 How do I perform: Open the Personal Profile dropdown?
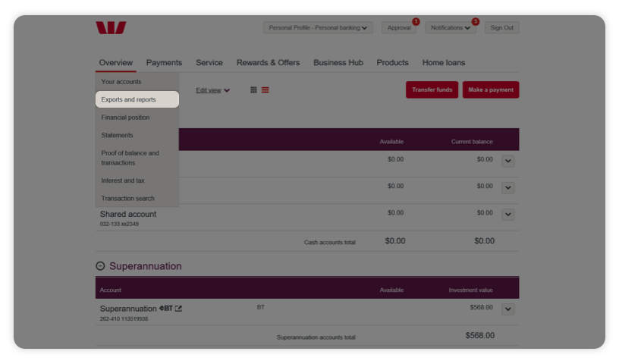click(x=318, y=28)
